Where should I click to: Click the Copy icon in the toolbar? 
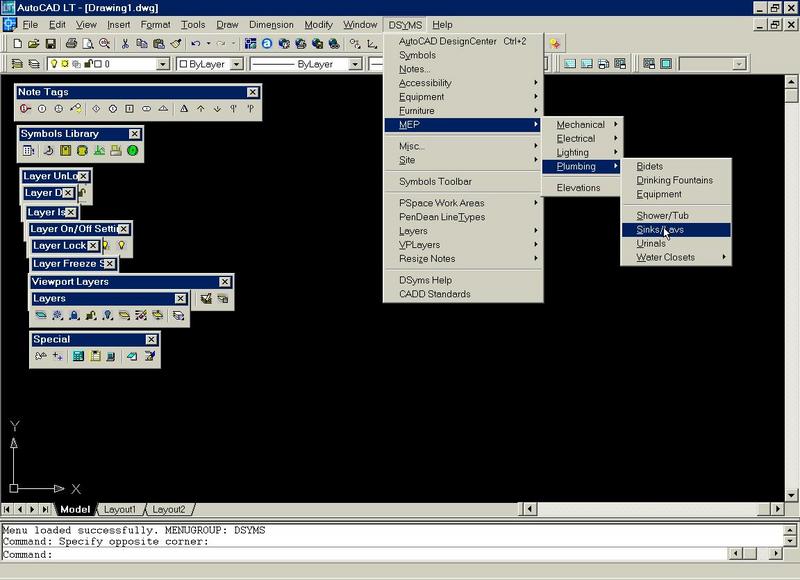coord(142,44)
